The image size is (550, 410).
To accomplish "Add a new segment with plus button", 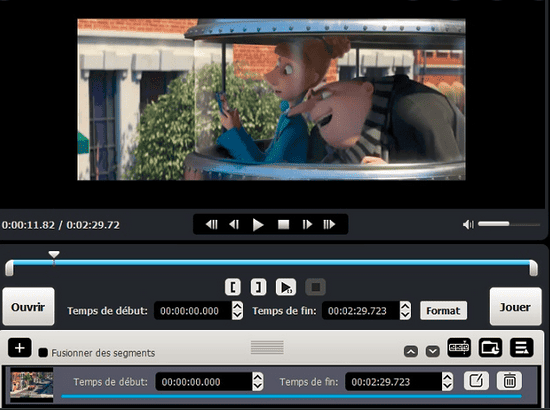I will point(20,348).
